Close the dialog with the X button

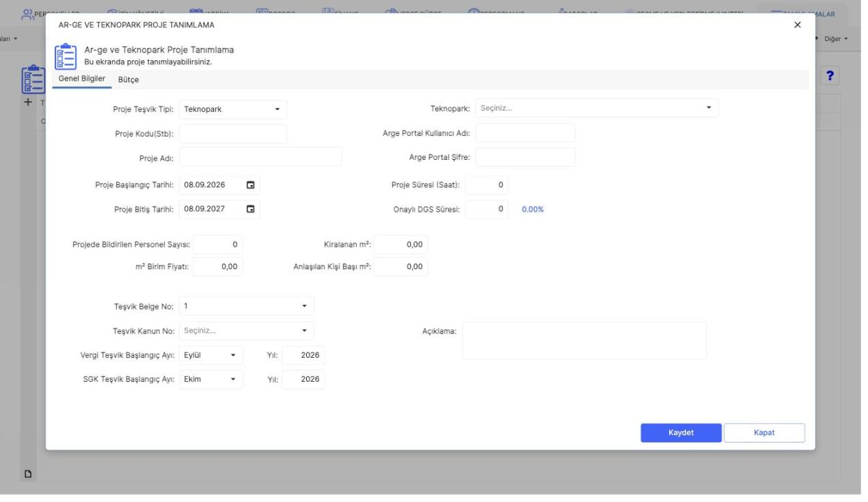(797, 25)
